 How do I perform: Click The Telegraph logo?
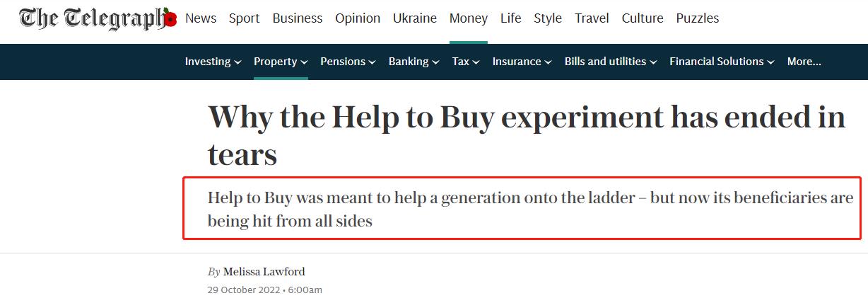[x=97, y=18]
